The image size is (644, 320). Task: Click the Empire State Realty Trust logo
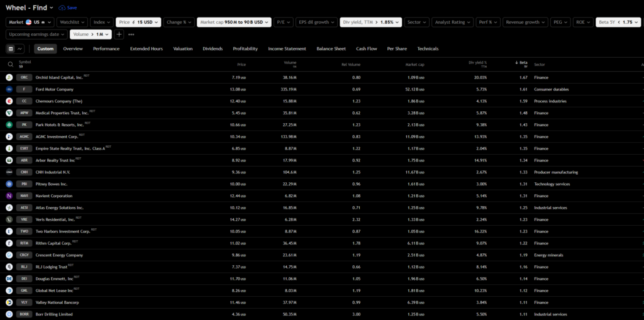(9, 148)
